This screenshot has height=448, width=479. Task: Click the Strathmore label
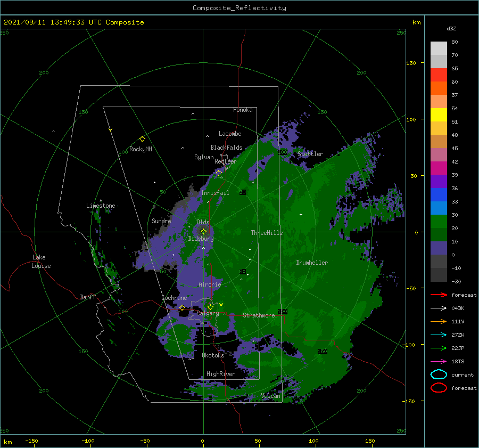(x=259, y=315)
